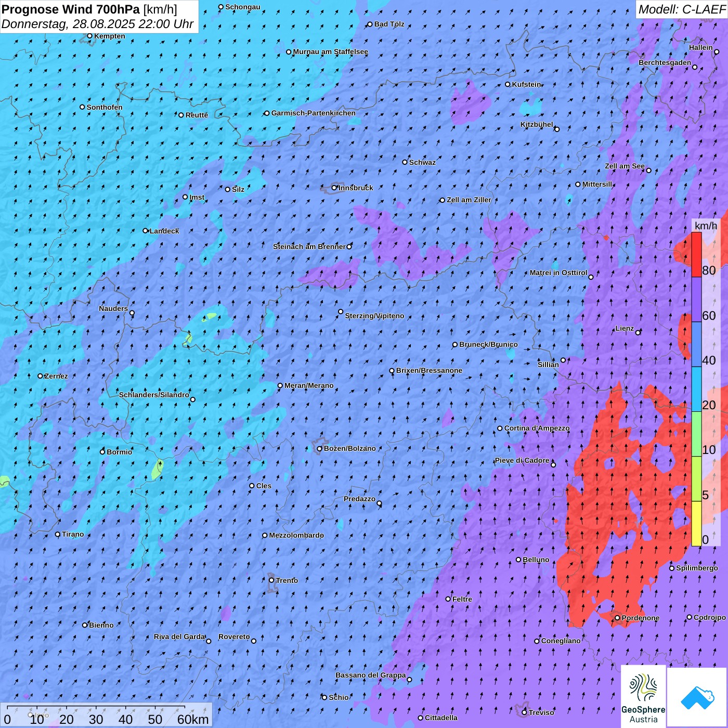Click the Imst city label
728x728 pixels.
click(197, 197)
